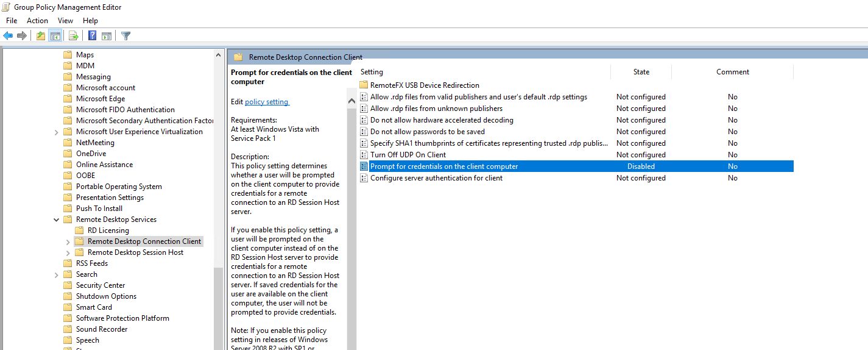868x350 pixels.
Task: Select Shutdown Options in the tree
Action: [106, 296]
